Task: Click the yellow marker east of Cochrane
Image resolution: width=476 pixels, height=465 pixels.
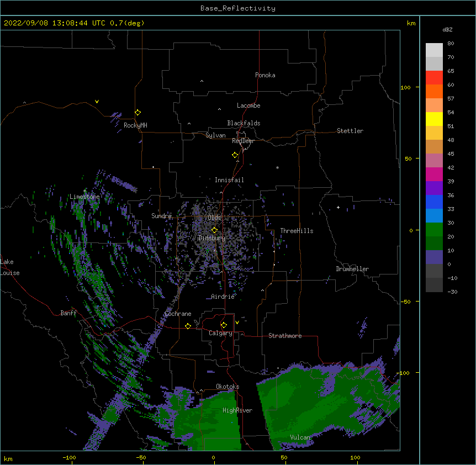Action: [x=188, y=326]
